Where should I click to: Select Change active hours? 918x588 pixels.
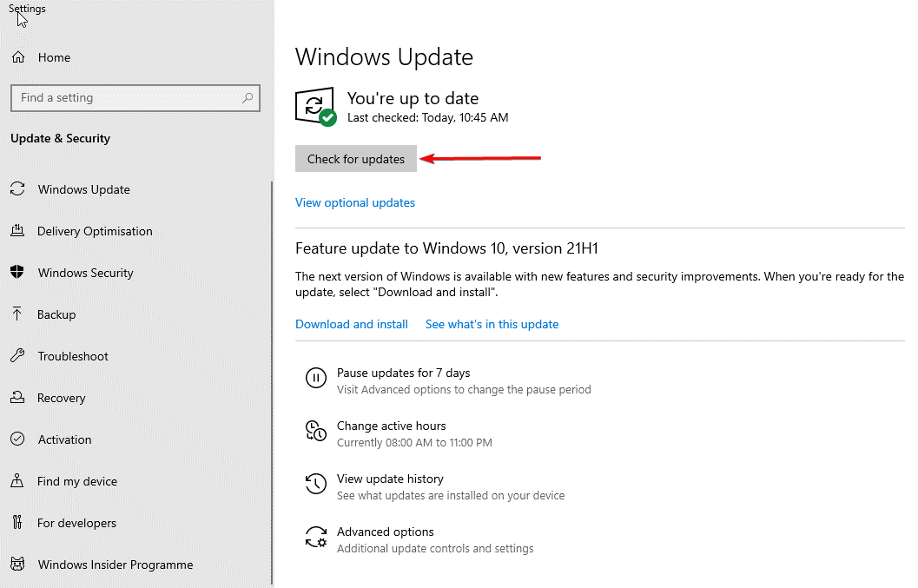(x=391, y=426)
